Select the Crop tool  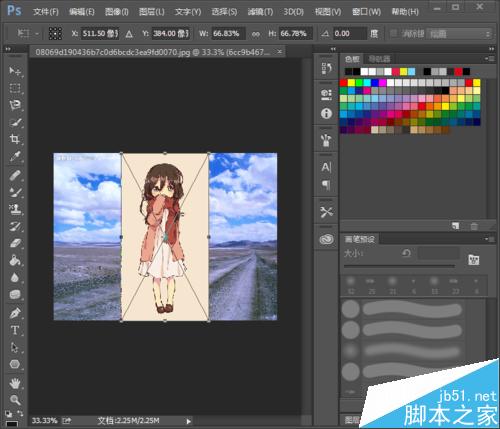tap(15, 139)
